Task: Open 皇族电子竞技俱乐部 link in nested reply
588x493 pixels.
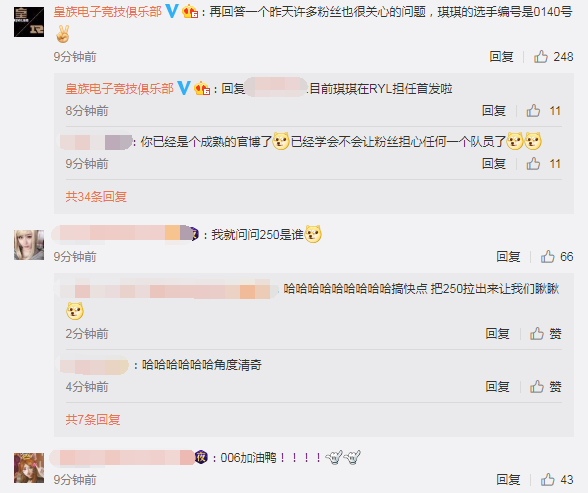Action: click(120, 88)
